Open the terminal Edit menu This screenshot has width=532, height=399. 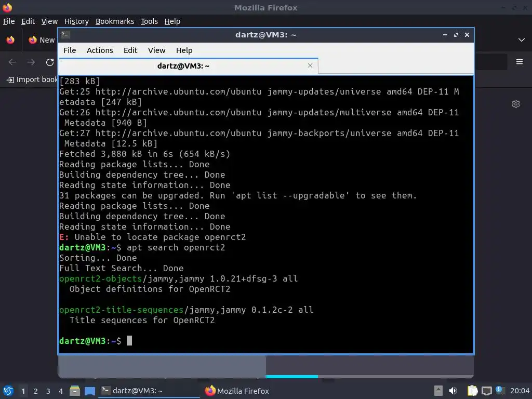click(130, 50)
